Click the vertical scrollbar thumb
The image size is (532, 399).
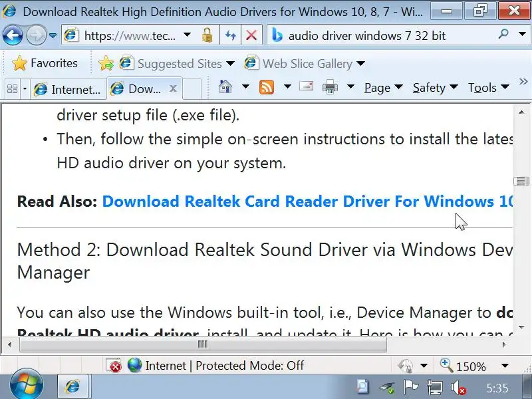pos(521,181)
